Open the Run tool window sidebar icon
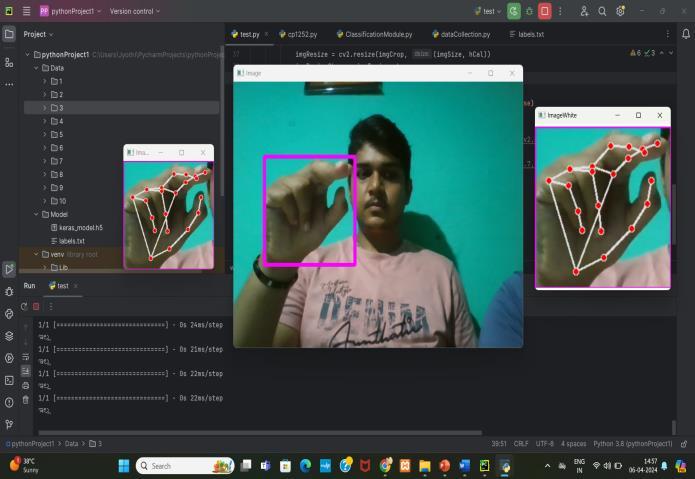 coord(9,269)
